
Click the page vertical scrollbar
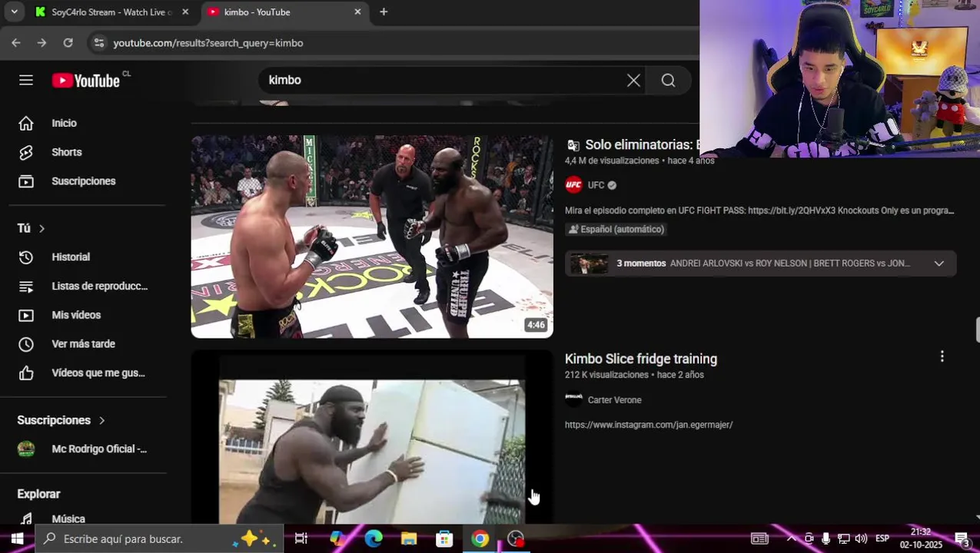click(977, 330)
